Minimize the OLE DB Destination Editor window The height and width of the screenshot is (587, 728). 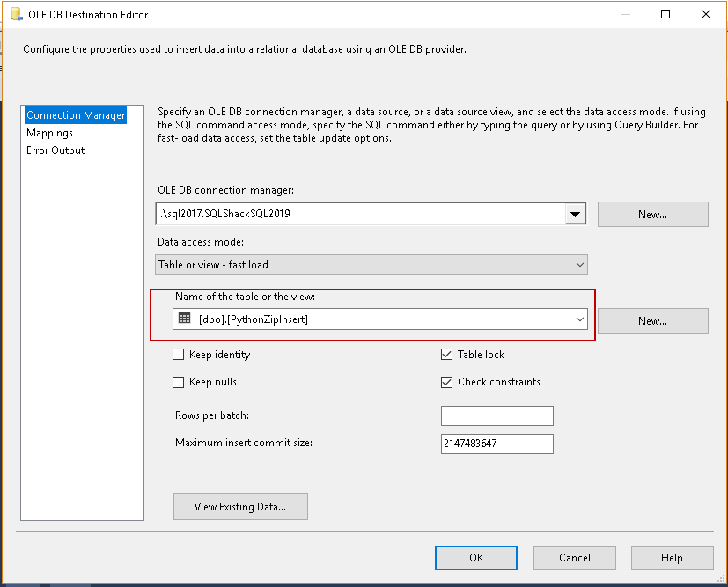pyautogui.click(x=624, y=14)
